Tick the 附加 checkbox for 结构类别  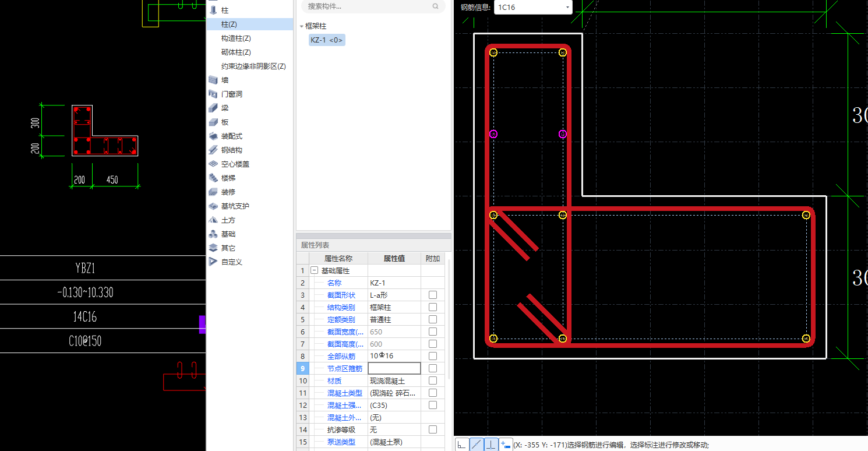[x=433, y=307]
